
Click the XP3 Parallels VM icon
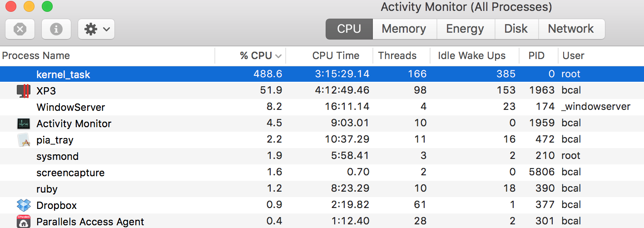(x=23, y=91)
